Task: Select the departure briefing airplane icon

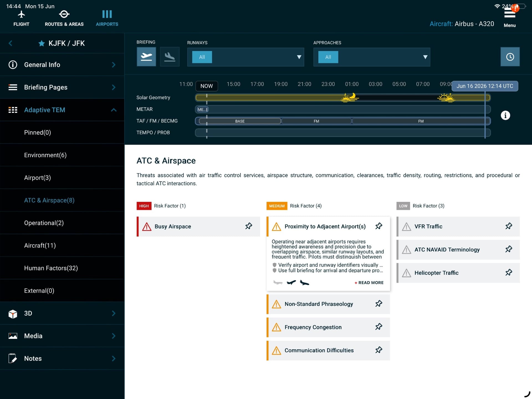Action: point(146,57)
